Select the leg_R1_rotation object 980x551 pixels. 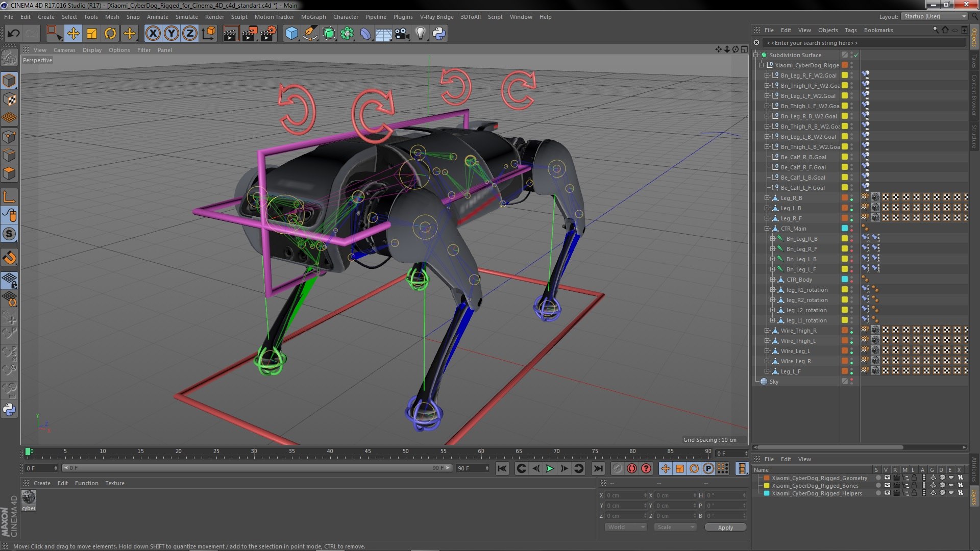coord(806,290)
